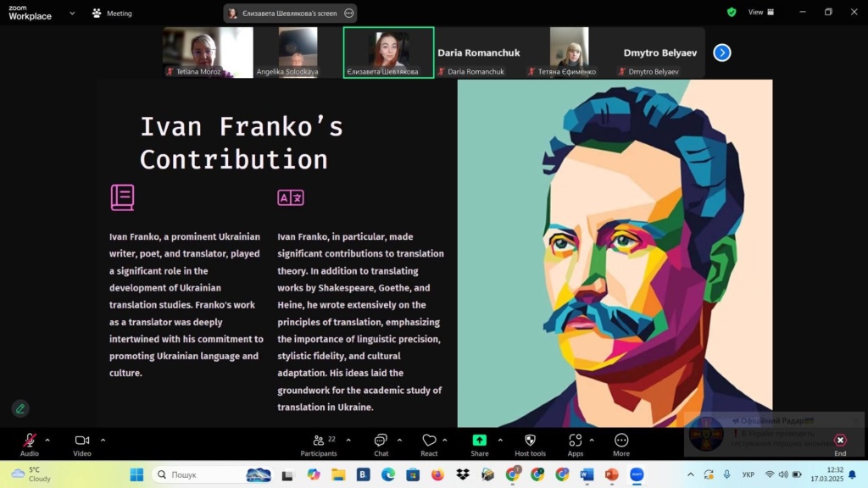Expand Zoom Workplace dropdown arrow
Screen dimensions: 868x488
pyautogui.click(x=72, y=14)
